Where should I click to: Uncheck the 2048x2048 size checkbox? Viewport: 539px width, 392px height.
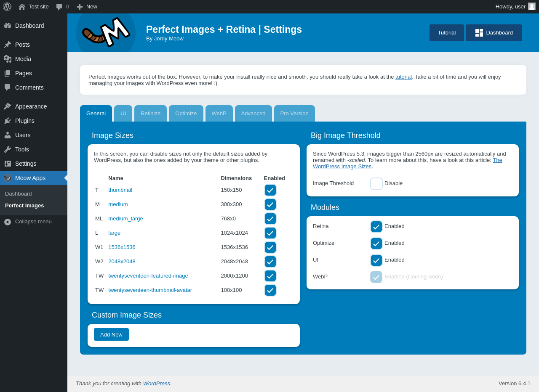pos(270,262)
